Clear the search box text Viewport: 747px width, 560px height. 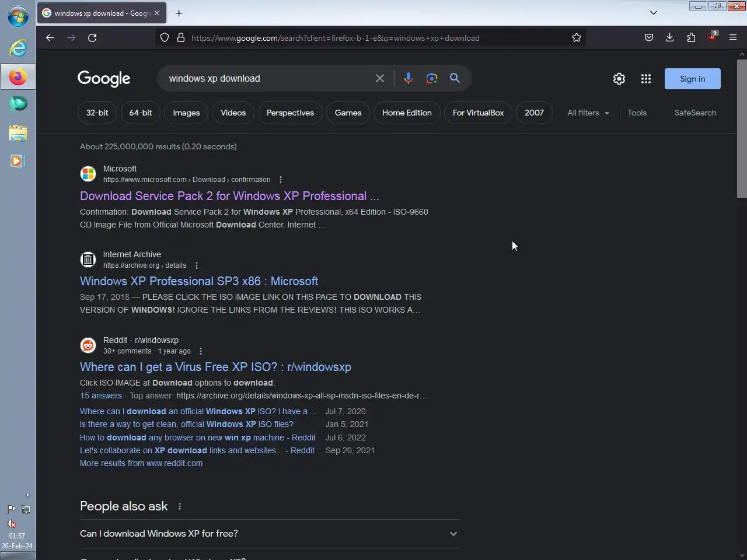(380, 78)
